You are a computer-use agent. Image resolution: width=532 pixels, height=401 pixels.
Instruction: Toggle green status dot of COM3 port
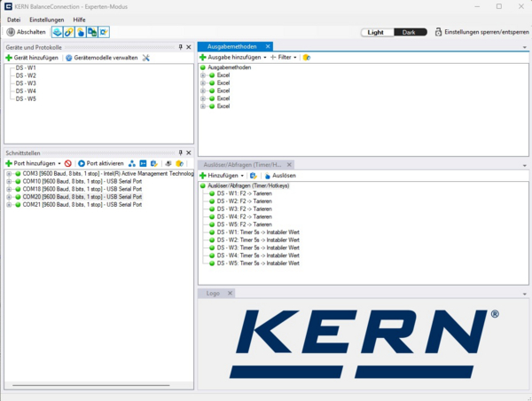18,174
